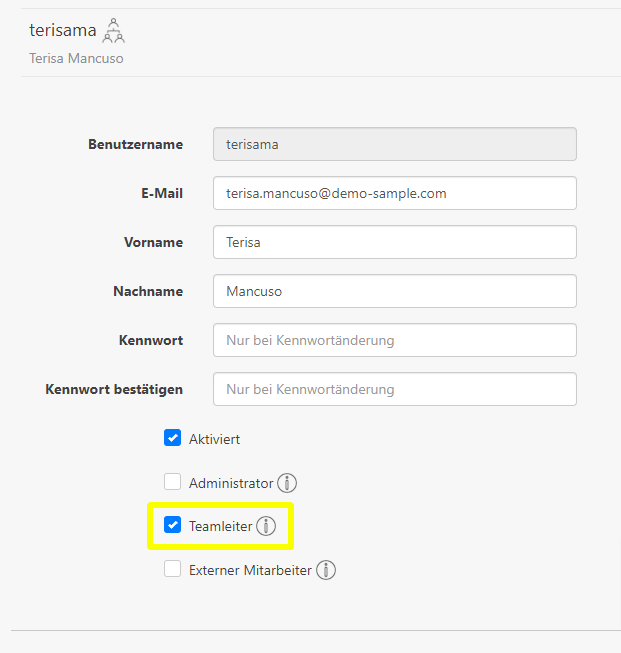
Task: Select the Nachname field containing Mancuso
Action: [394, 291]
